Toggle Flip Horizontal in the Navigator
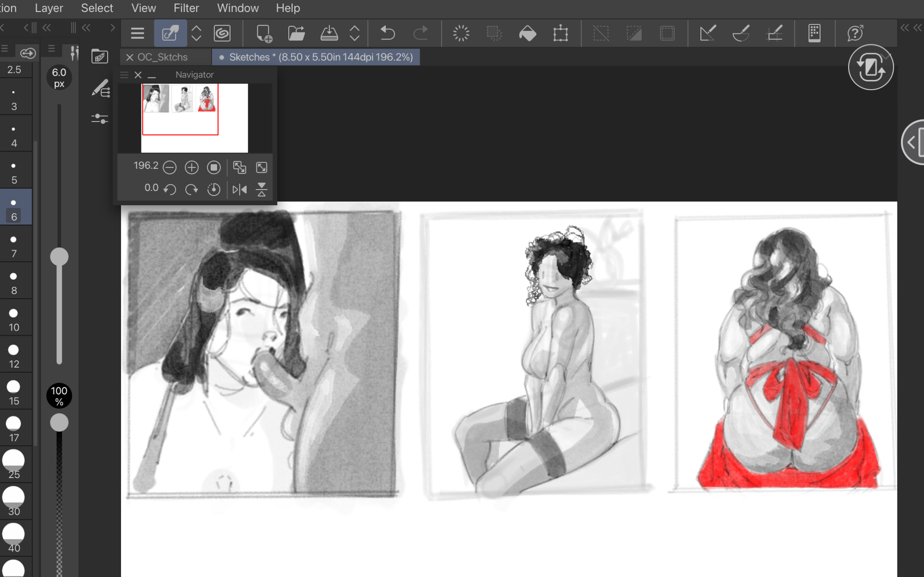The height and width of the screenshot is (577, 924). pyautogui.click(x=239, y=190)
